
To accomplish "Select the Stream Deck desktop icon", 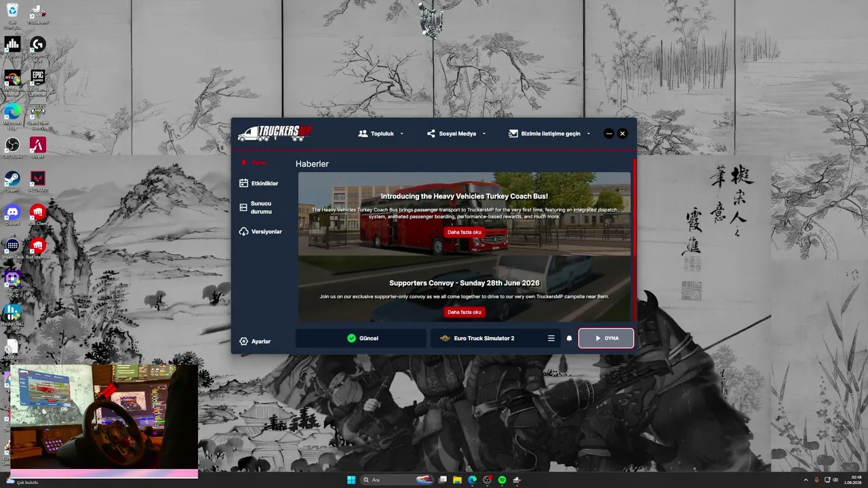I will pos(12,248).
